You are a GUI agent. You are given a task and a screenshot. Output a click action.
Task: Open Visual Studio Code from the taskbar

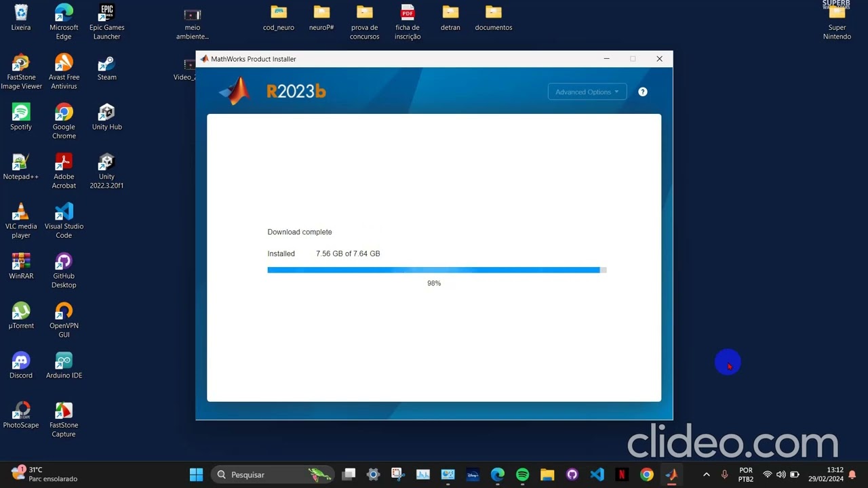tap(597, 474)
